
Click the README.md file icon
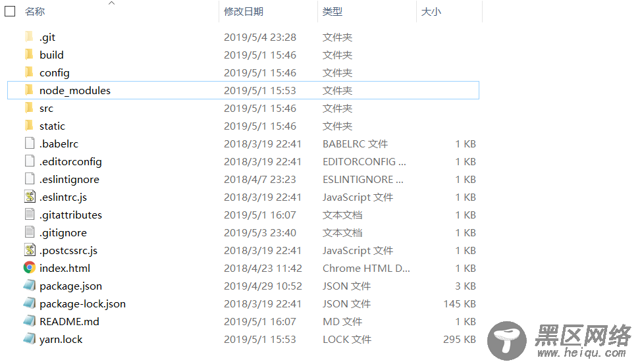tap(30, 321)
